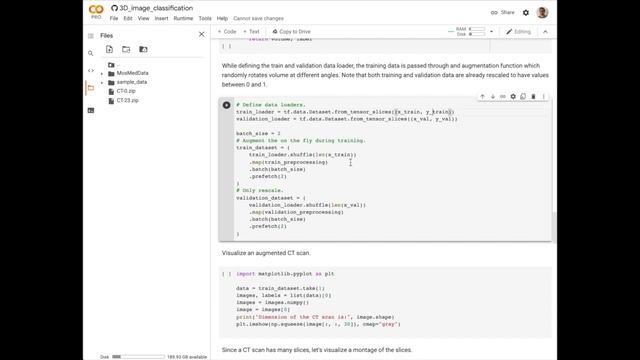640x360 pixels.
Task: Click the Colab PRO logo
Action: click(96, 11)
